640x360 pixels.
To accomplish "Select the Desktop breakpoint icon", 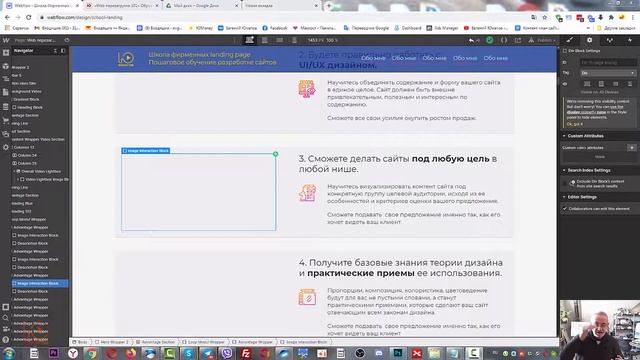I will point(249,40).
